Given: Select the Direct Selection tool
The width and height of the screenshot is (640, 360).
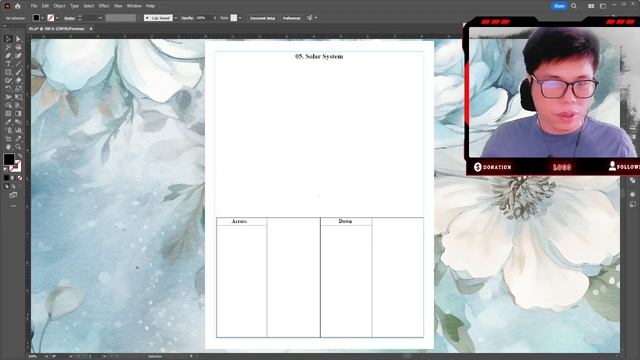Looking at the screenshot, I should 18,39.
